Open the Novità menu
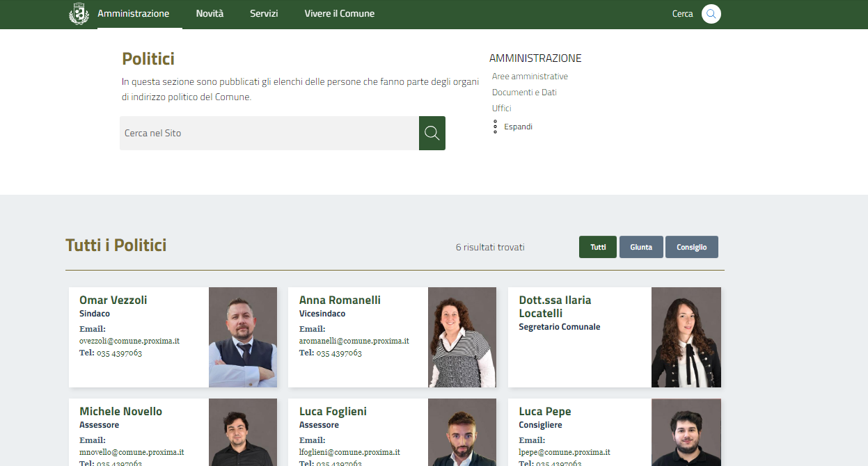The image size is (868, 466). pos(210,14)
